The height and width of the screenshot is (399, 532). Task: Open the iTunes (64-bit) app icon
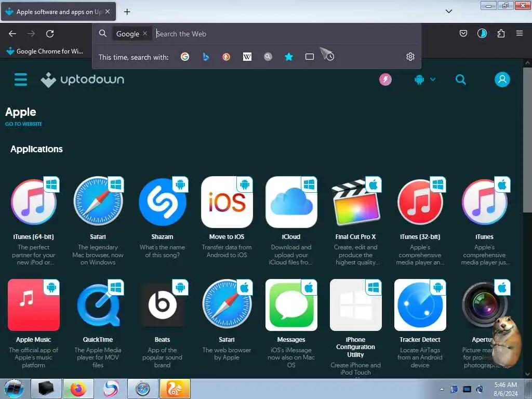[x=34, y=202]
